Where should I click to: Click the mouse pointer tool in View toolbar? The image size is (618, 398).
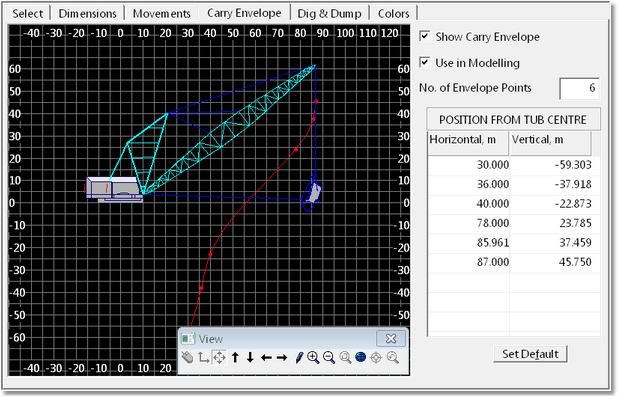pyautogui.click(x=187, y=357)
